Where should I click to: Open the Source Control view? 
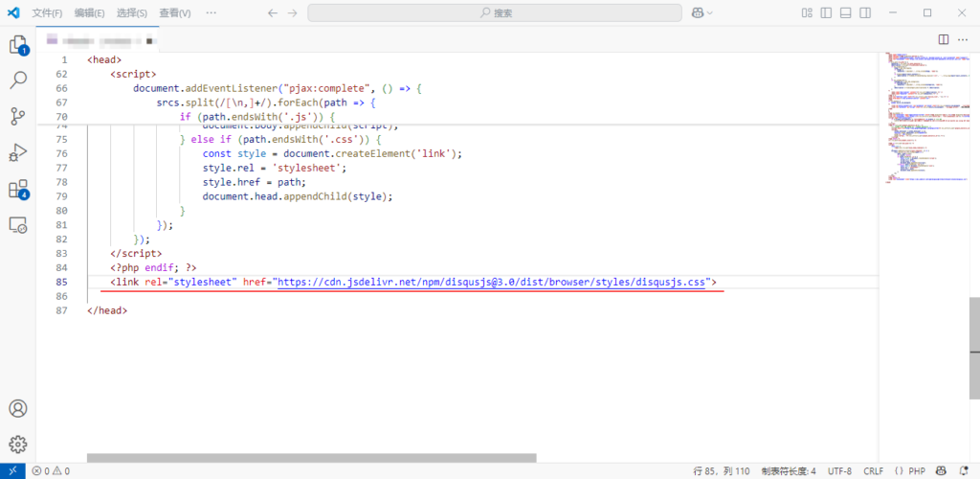click(x=18, y=117)
